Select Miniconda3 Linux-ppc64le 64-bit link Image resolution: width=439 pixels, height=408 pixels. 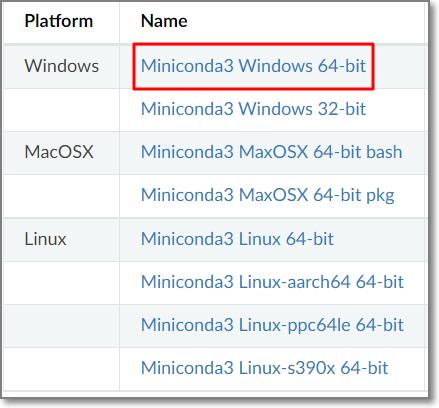coord(272,325)
